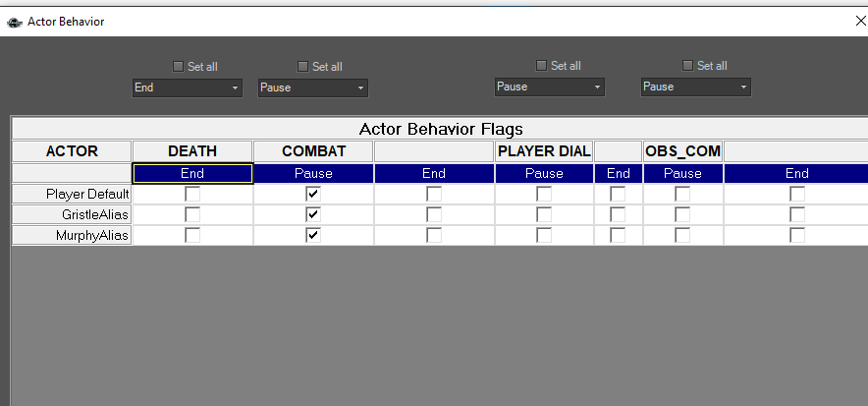Image resolution: width=868 pixels, height=406 pixels.
Task: Click the Actor Behavior Flags table title
Action: click(441, 129)
